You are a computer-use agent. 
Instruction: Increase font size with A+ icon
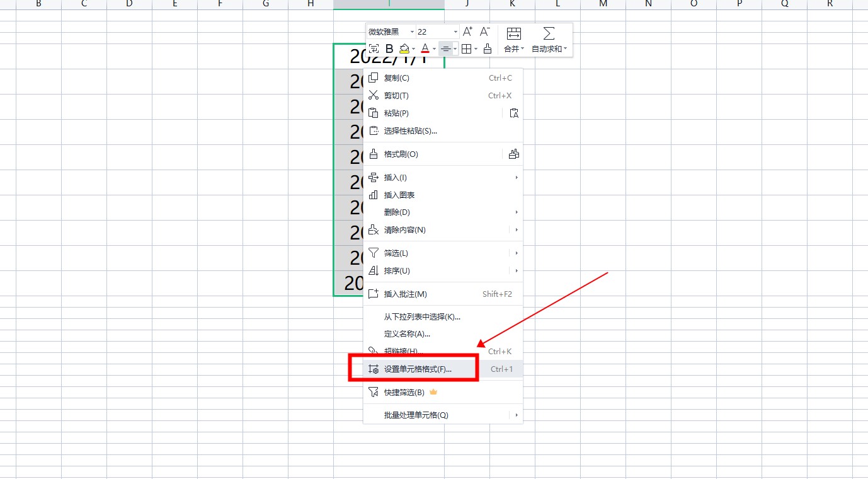click(467, 32)
